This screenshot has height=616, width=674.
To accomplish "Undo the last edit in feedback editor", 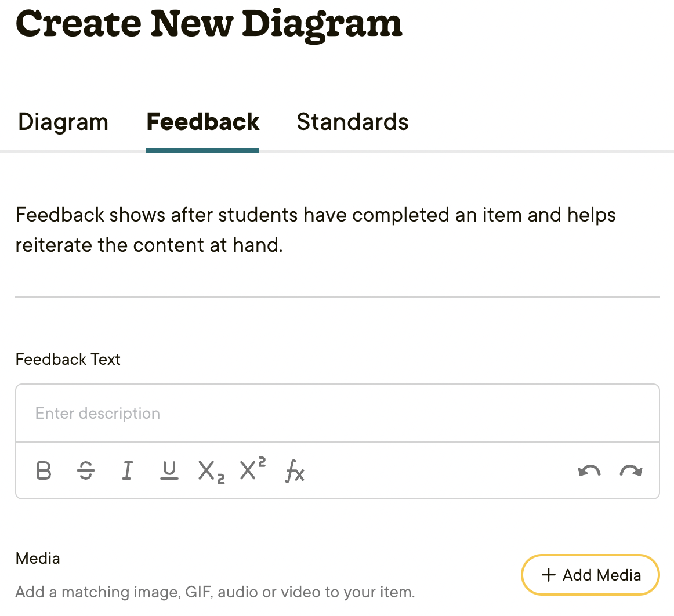I will click(x=589, y=470).
